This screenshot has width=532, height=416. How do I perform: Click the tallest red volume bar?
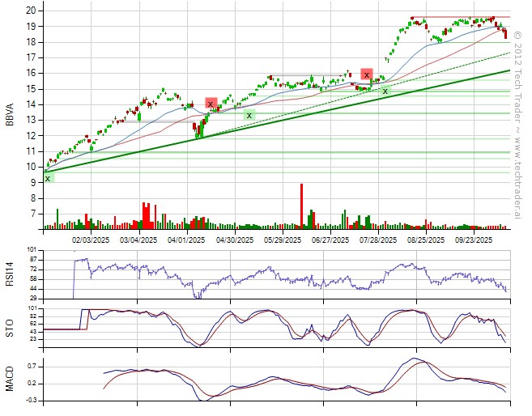[301, 206]
